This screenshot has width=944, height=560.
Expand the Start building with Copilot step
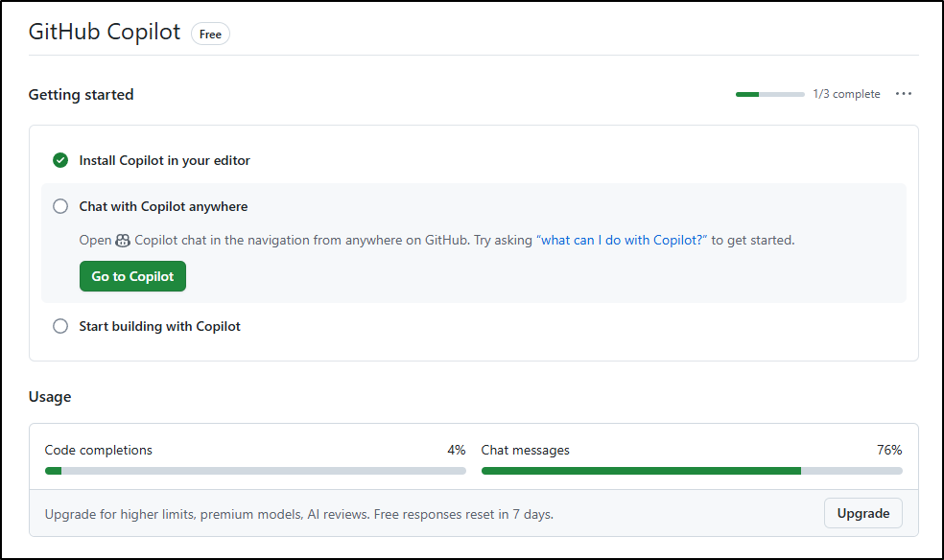pos(159,326)
